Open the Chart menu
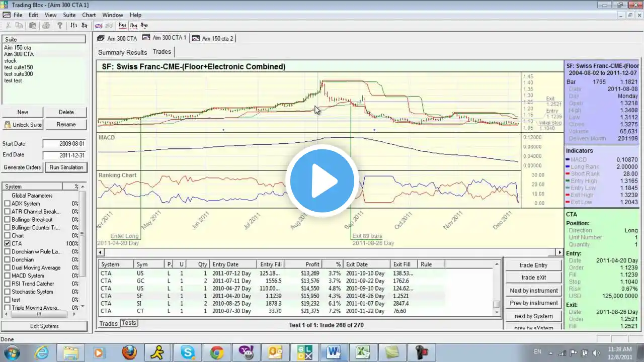The width and height of the screenshot is (644, 362). coord(89,15)
